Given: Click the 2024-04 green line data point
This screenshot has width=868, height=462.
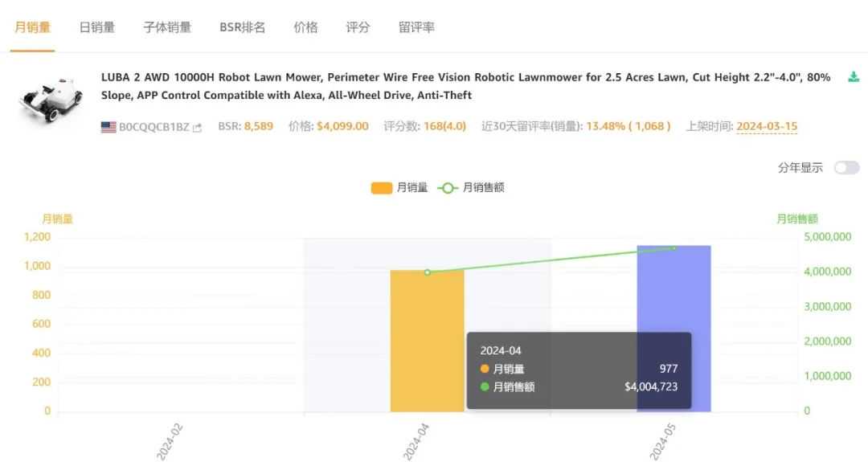Looking at the screenshot, I should (x=428, y=272).
